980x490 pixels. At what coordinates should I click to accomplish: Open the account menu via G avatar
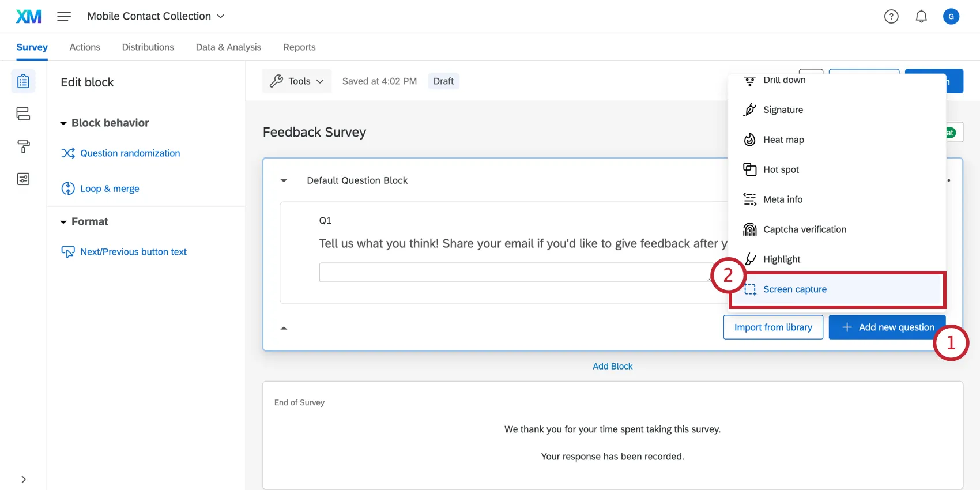pyautogui.click(x=951, y=16)
